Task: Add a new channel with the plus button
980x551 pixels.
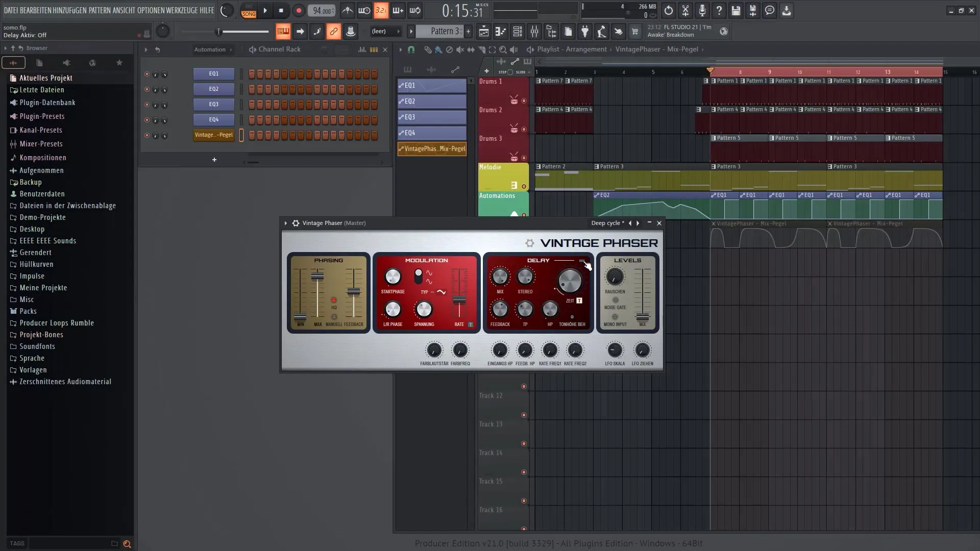Action: 214,160
